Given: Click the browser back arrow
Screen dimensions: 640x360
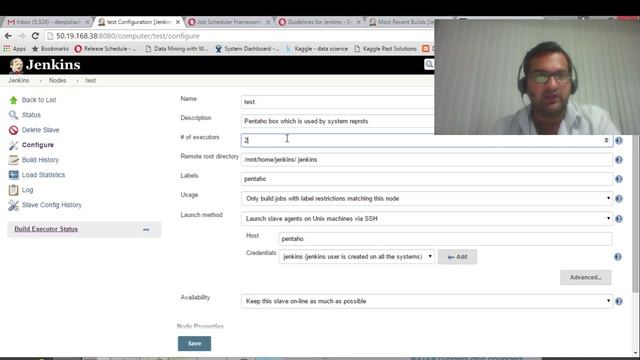Looking at the screenshot, I should point(8,36).
